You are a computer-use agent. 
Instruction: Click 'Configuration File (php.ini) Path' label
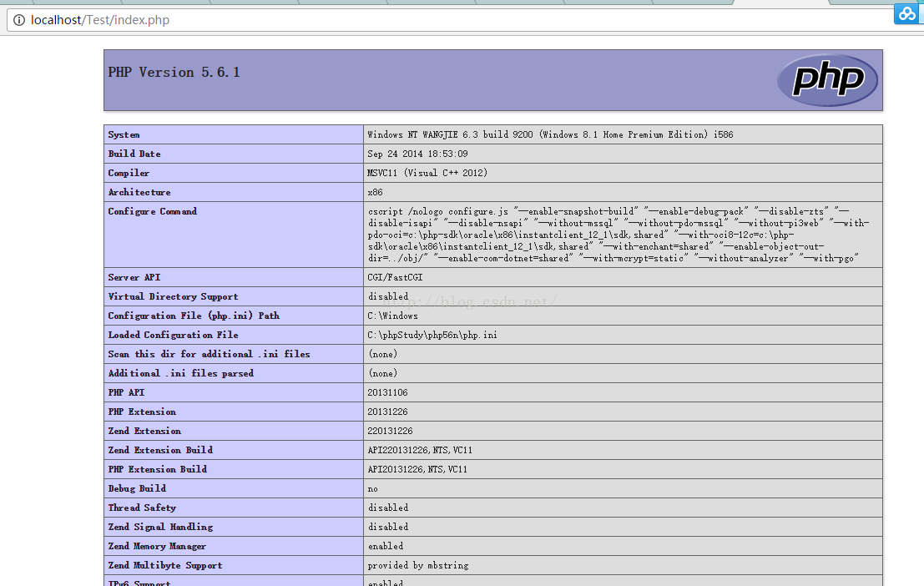click(x=194, y=316)
